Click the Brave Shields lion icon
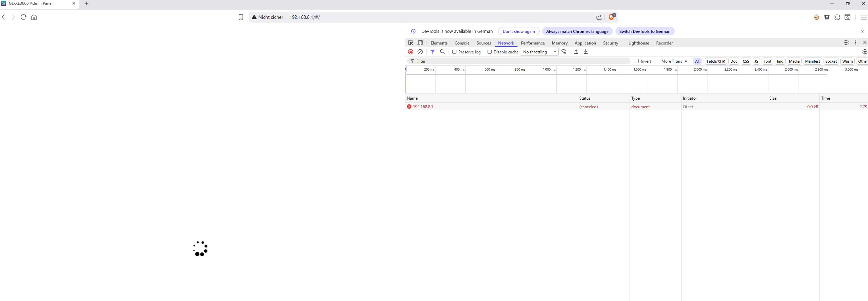 point(611,17)
